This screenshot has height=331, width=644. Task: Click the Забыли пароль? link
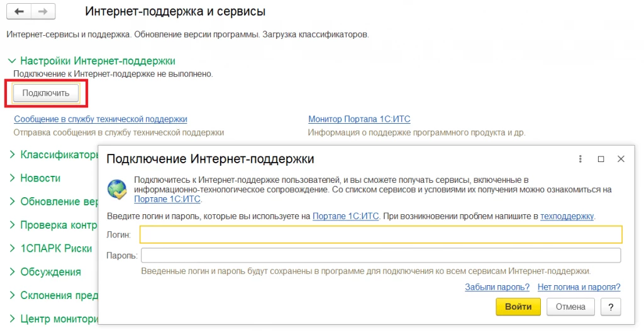click(x=497, y=287)
